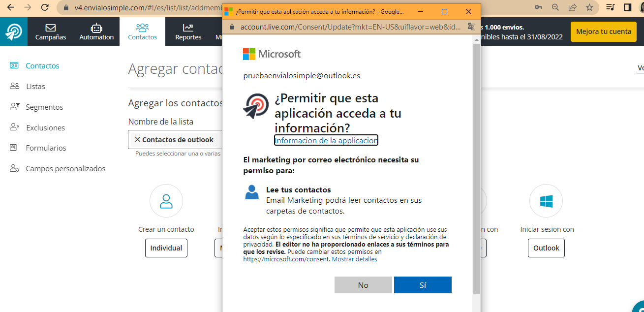The image size is (644, 312).
Task: Open Segmentos in the sidebar
Action: [44, 107]
